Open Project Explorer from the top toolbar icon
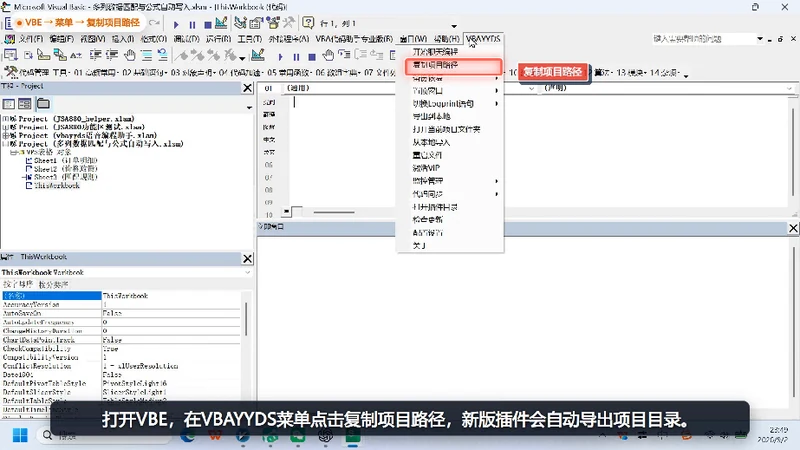This screenshot has height=450, width=800. click(x=240, y=23)
